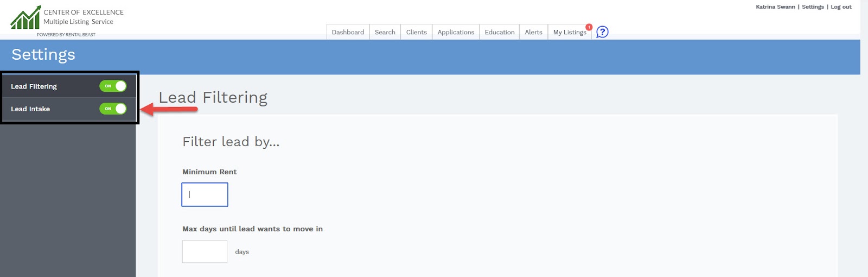Image resolution: width=868 pixels, height=277 pixels.
Task: Click the max days until move-in field
Action: coord(205,251)
